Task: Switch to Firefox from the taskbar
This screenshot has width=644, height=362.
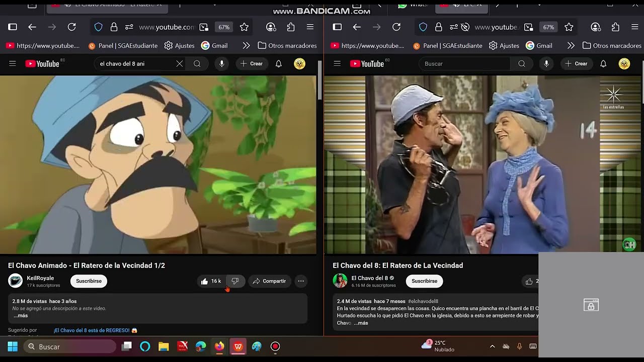Action: 219,346
